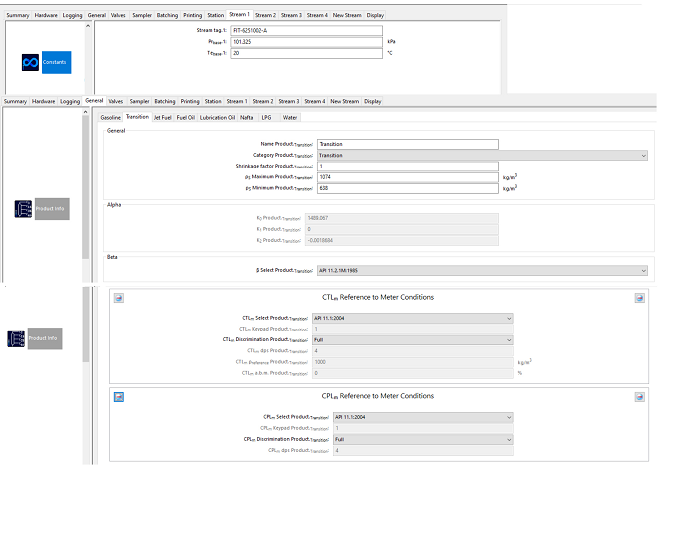The image size is (682, 546).
Task: Click the Pbase 1 field showing 101.325
Action: tap(307, 42)
